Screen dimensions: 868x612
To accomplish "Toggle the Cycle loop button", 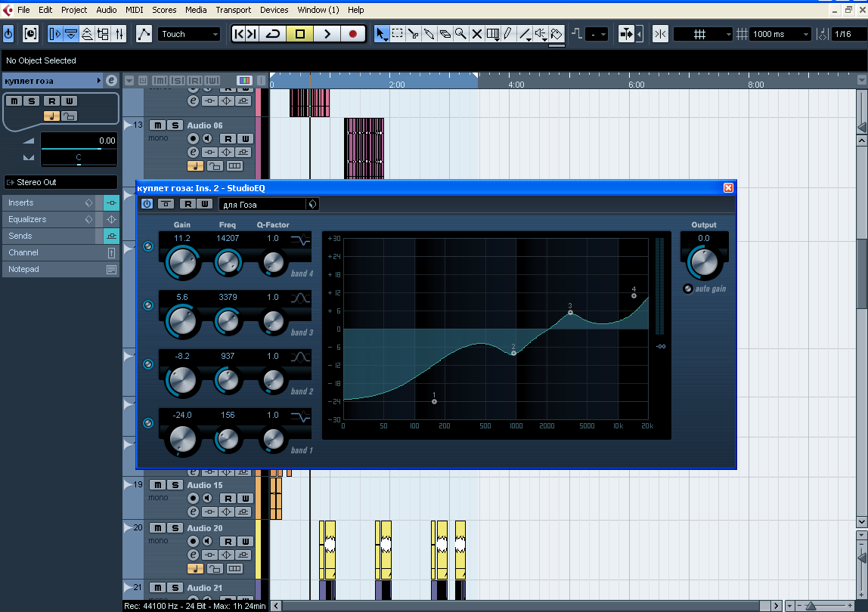I will pos(273,34).
